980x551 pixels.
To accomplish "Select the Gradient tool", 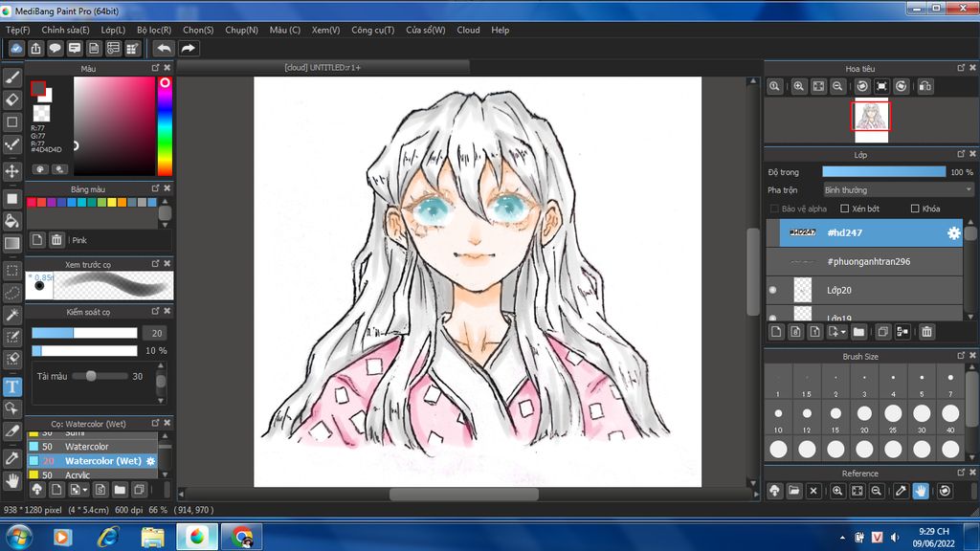I will 12,243.
